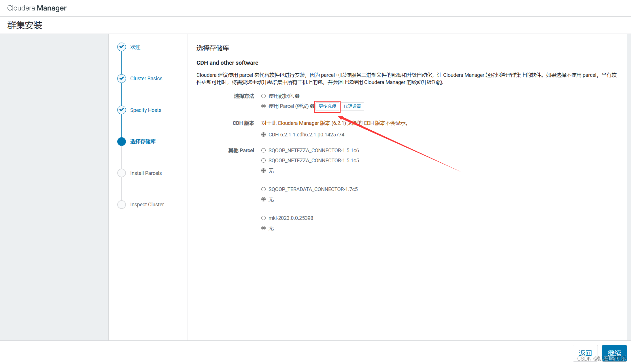Click the Install Parcels step circle
The height and width of the screenshot is (364, 631).
point(122,173)
